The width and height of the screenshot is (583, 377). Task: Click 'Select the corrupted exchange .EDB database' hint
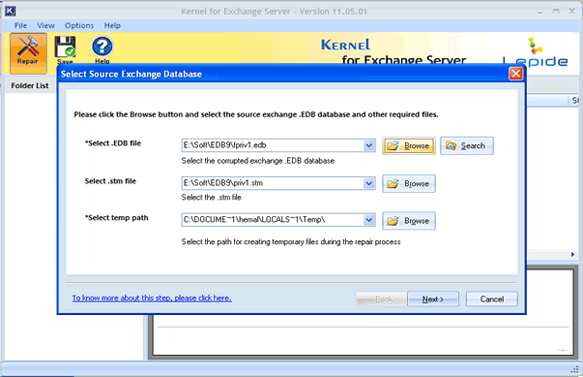(x=258, y=161)
